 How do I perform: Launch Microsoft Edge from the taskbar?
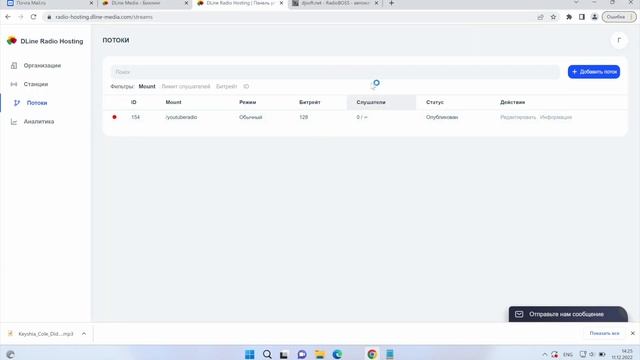337,354
